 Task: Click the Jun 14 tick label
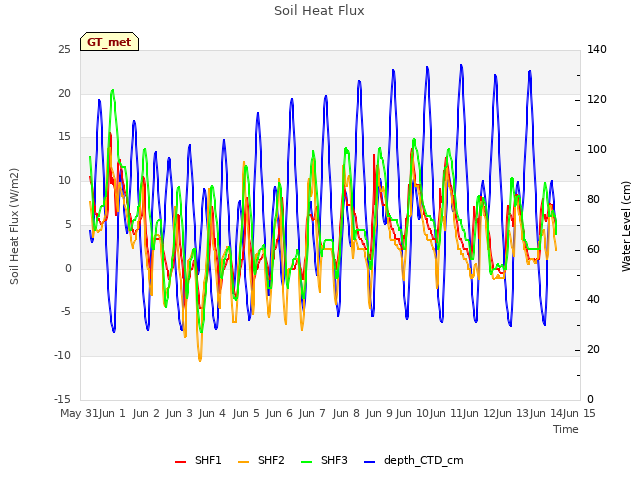(x=547, y=413)
